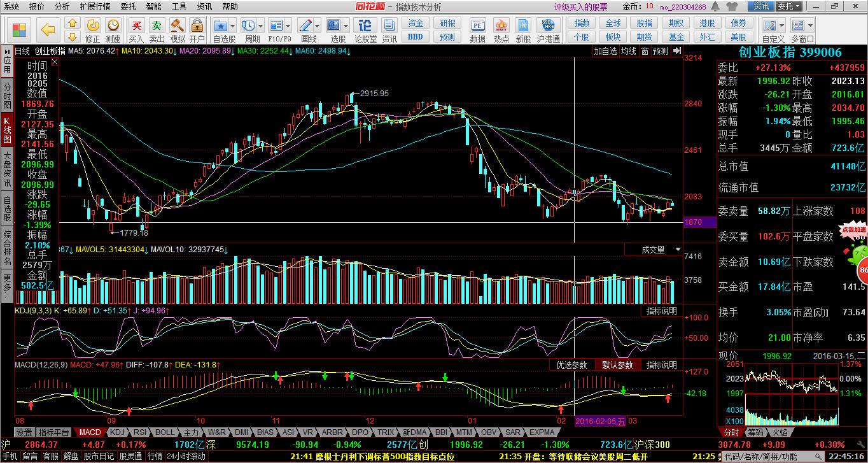
Task: Open the 评级买入的股票 link
Action: (x=580, y=7)
